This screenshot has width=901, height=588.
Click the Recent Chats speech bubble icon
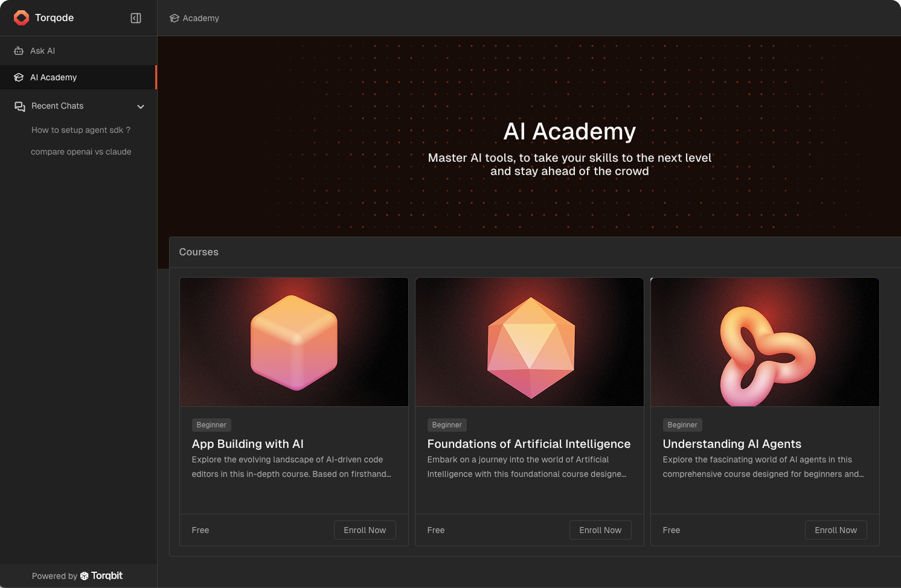pos(20,106)
